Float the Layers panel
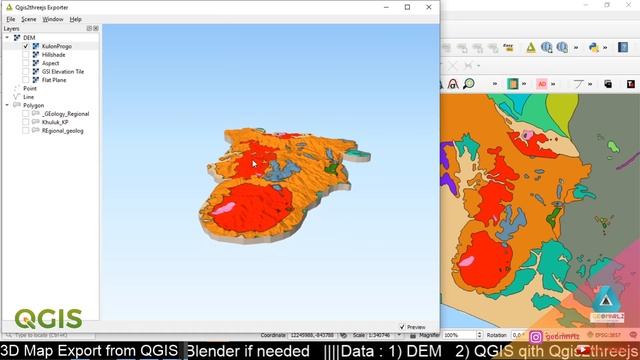The height and width of the screenshot is (360, 640). [89, 29]
